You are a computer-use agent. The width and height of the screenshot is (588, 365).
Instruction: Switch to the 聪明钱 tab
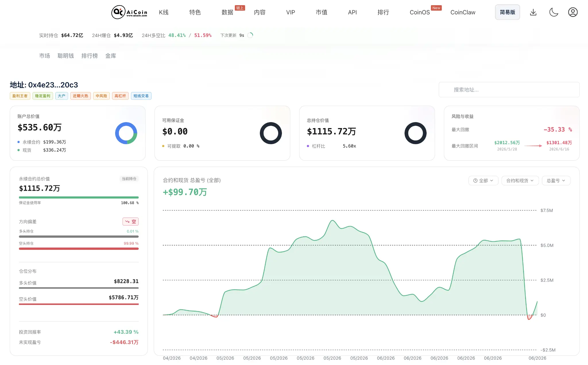(x=66, y=56)
